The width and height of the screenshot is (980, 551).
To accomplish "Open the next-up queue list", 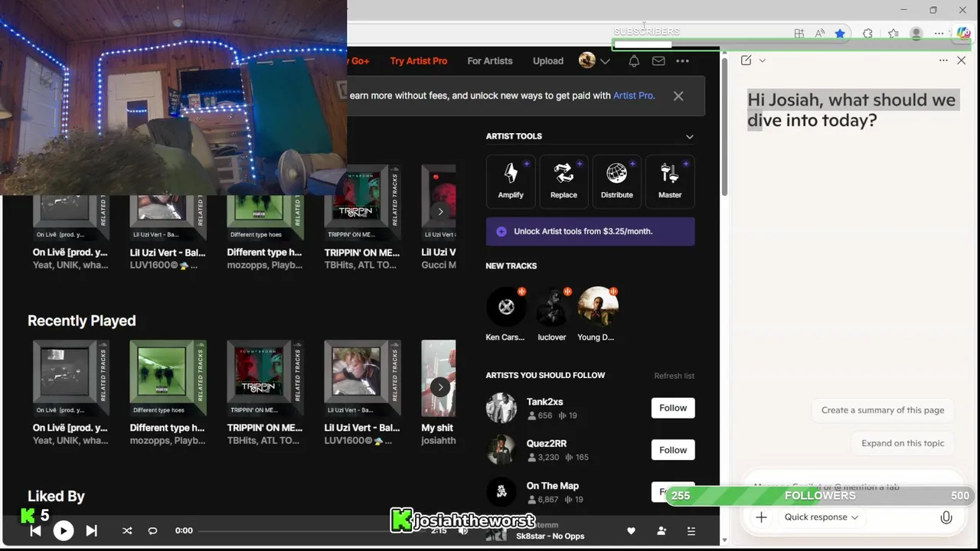I will pyautogui.click(x=691, y=530).
